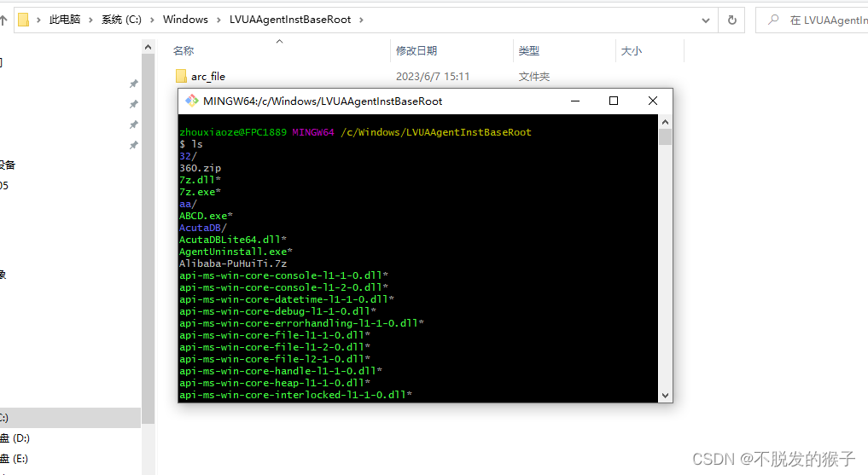Go to 系统 (C:) in breadcrumb path
Screen dimensions: 868x475
click(121, 20)
